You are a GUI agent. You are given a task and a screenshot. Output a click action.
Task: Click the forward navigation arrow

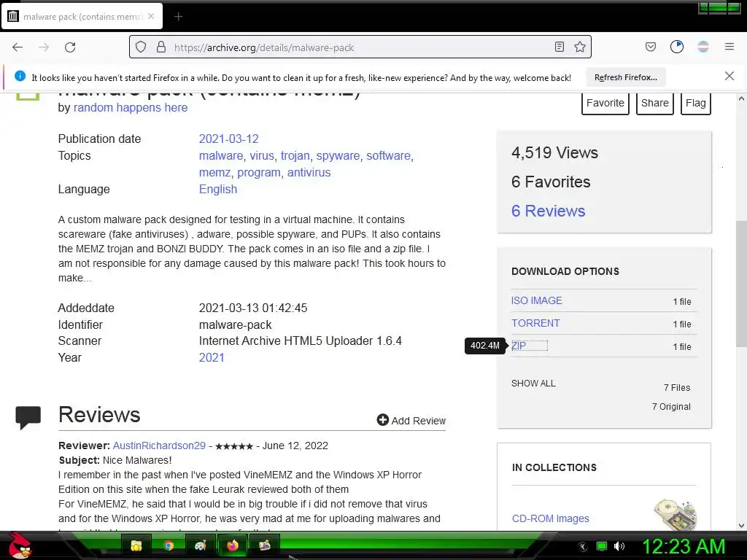(44, 47)
